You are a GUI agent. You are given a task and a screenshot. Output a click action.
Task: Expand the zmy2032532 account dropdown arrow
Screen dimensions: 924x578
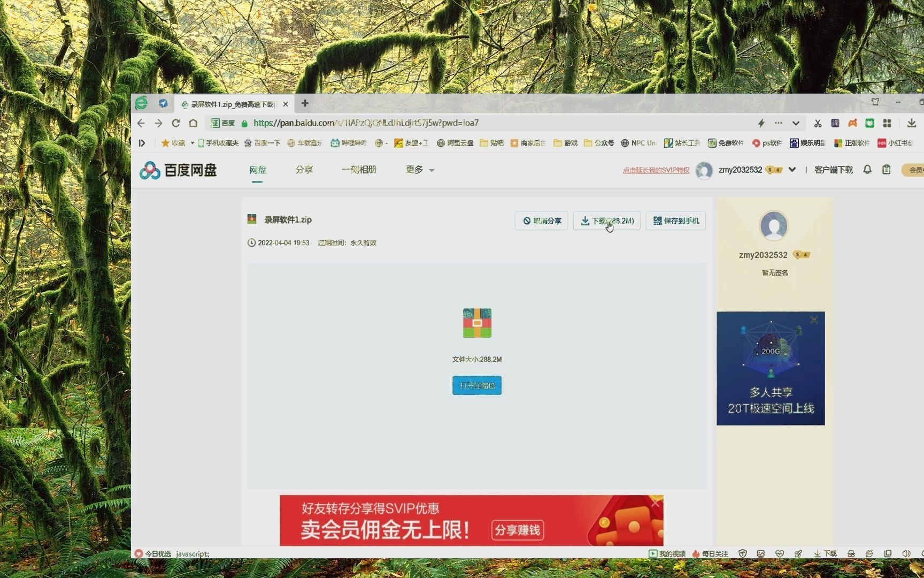[792, 170]
